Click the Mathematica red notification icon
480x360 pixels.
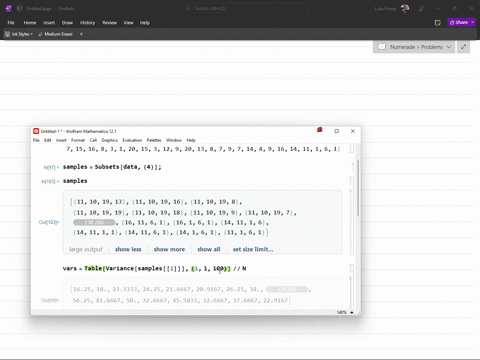[x=320, y=130]
